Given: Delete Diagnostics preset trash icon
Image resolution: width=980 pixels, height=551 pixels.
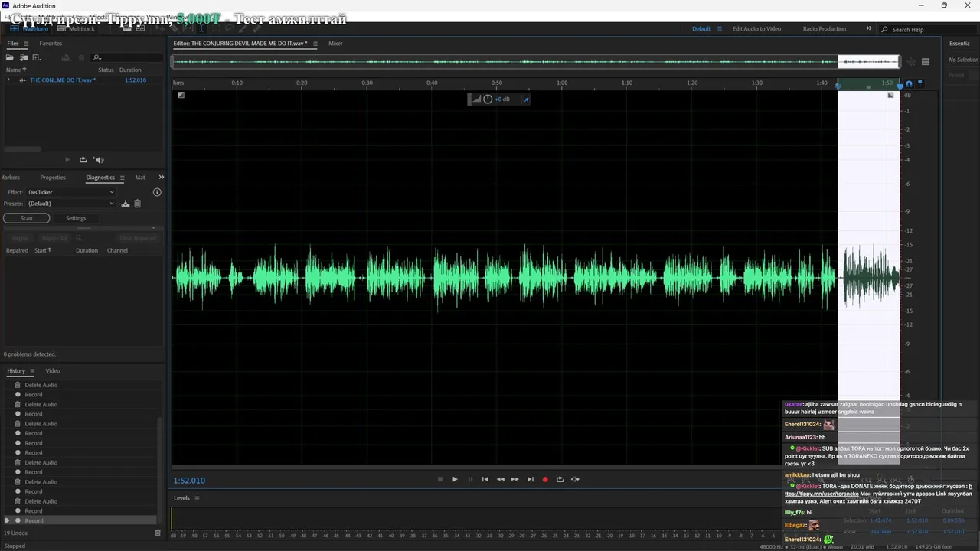Looking at the screenshot, I should [138, 204].
